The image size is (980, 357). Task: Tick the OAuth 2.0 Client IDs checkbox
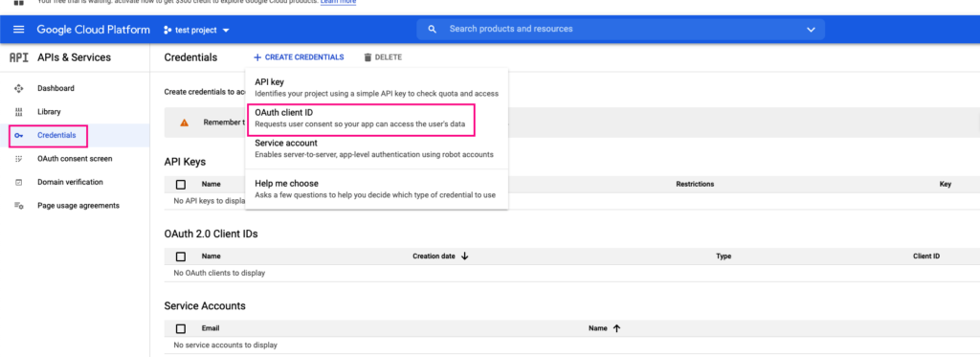click(x=181, y=257)
